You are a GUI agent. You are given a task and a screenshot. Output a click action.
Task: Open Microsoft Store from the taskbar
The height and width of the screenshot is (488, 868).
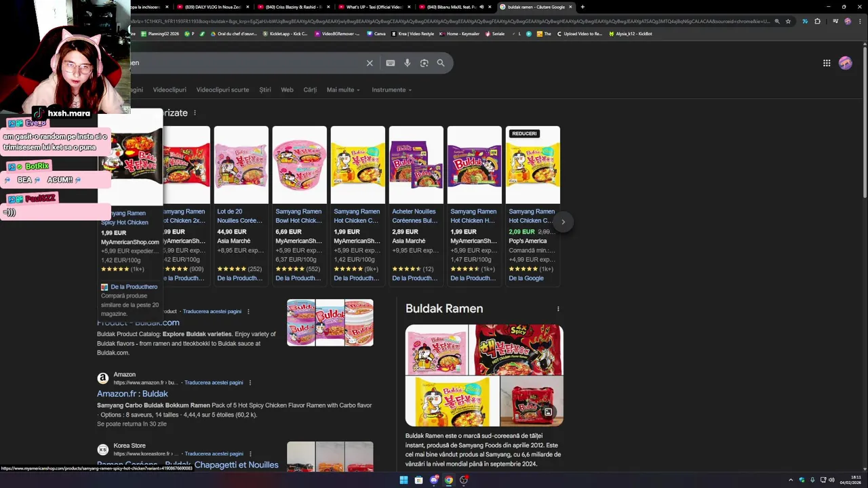tap(418, 480)
